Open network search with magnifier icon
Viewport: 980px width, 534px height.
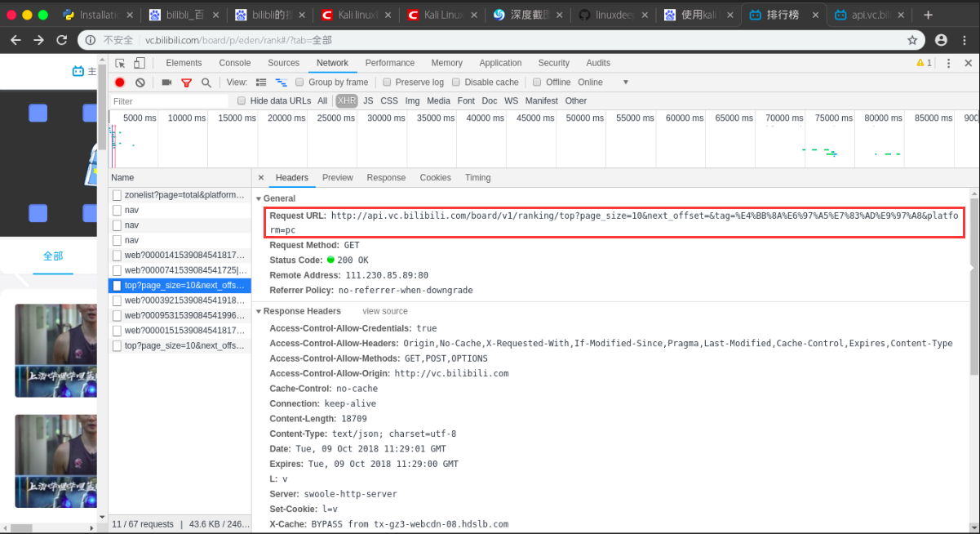[206, 82]
